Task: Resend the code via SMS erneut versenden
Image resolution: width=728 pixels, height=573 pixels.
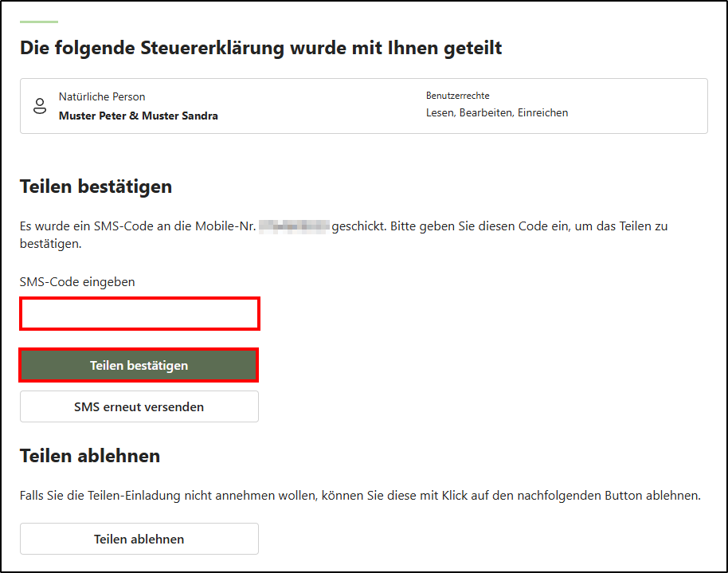Action: (139, 406)
